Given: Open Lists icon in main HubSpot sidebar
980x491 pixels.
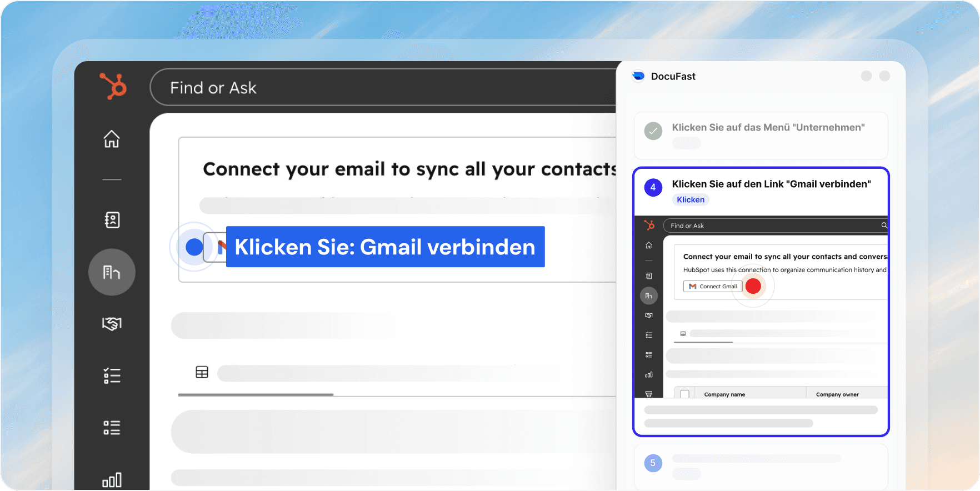Looking at the screenshot, I should click(x=112, y=427).
